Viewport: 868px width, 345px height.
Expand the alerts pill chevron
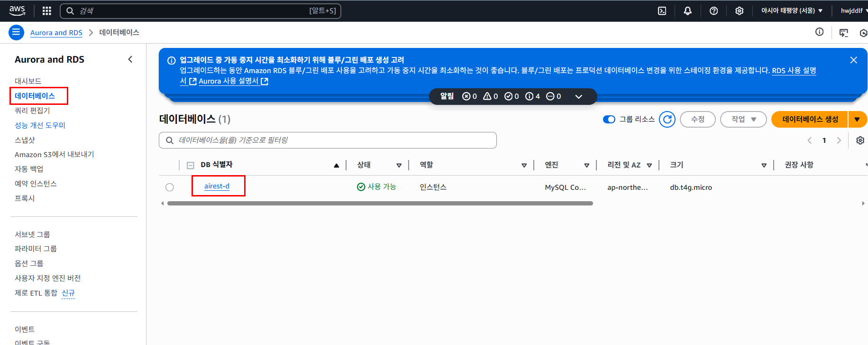pos(578,96)
